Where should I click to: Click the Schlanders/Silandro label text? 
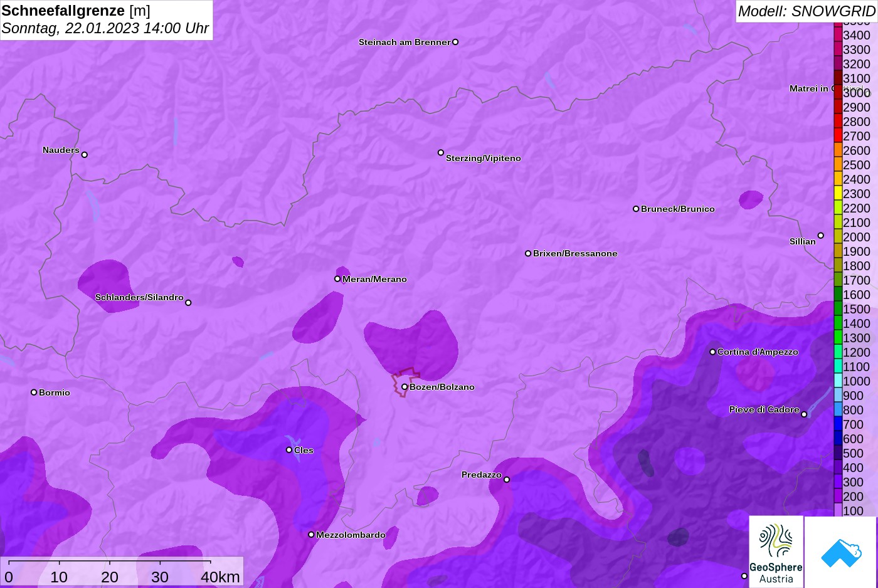pyautogui.click(x=139, y=297)
